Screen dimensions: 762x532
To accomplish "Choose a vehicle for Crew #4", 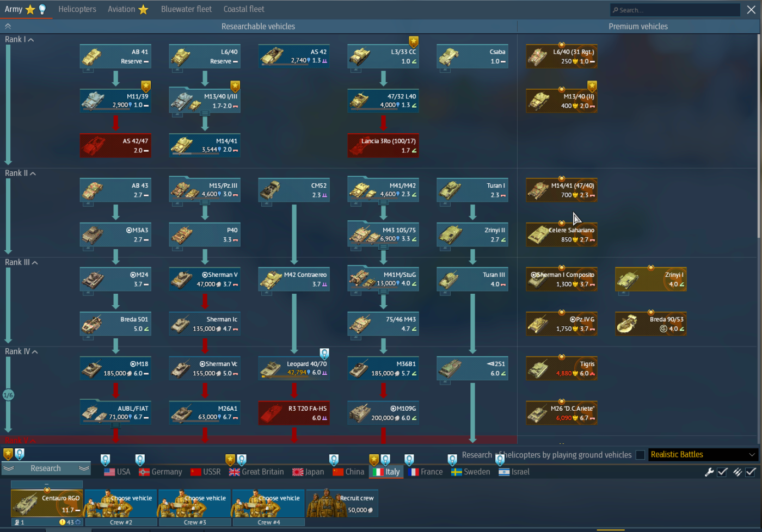I will tap(268, 503).
